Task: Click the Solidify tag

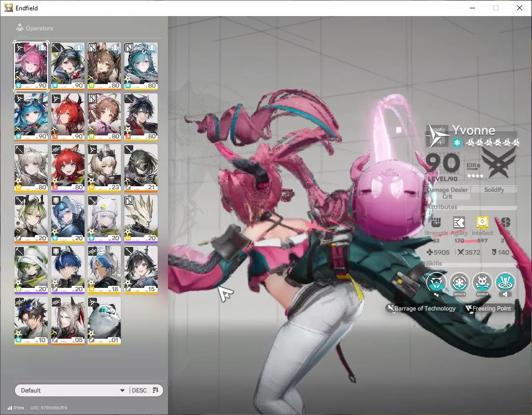Action: 494,190
